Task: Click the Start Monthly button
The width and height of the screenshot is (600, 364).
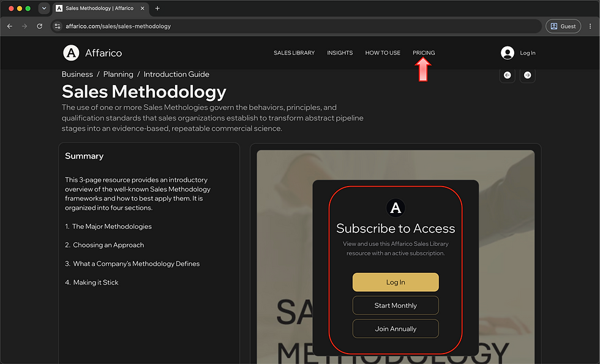Action: 396,305
